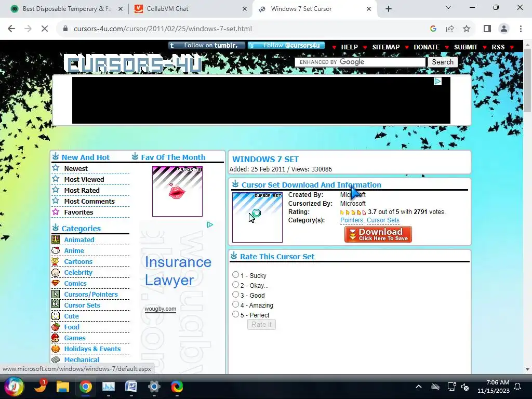Screen dimensions: 532x399
Task: Open the Newest cursors link
Action: pos(76,169)
